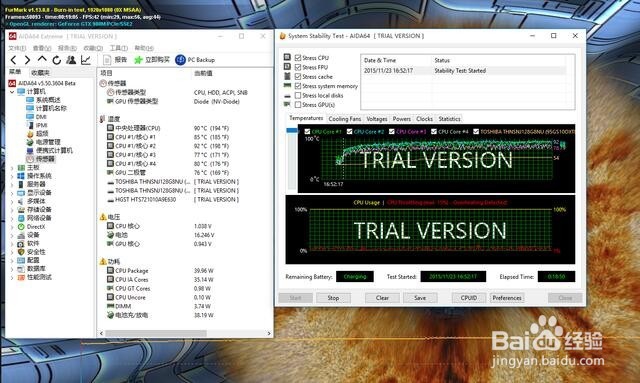Select the 系统概述 tree item

tap(44, 100)
